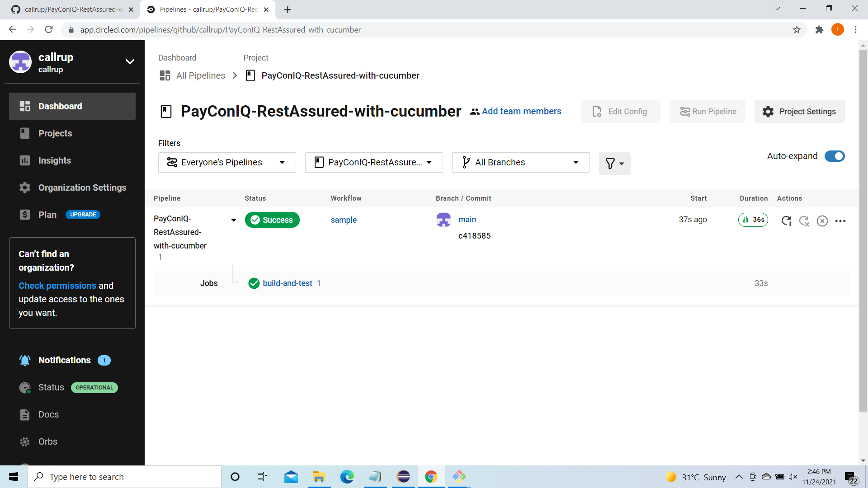Open the callrup organization switcher chevron
This screenshot has height=488, width=868.
click(130, 61)
